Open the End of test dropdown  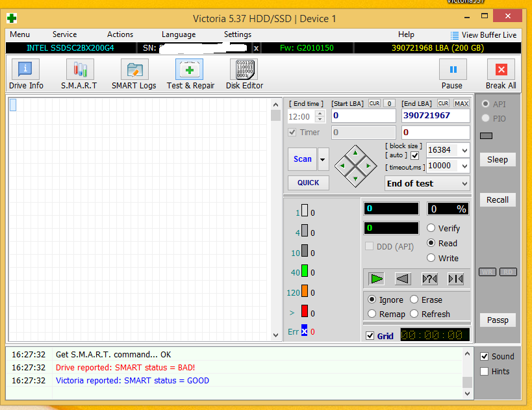pos(464,184)
